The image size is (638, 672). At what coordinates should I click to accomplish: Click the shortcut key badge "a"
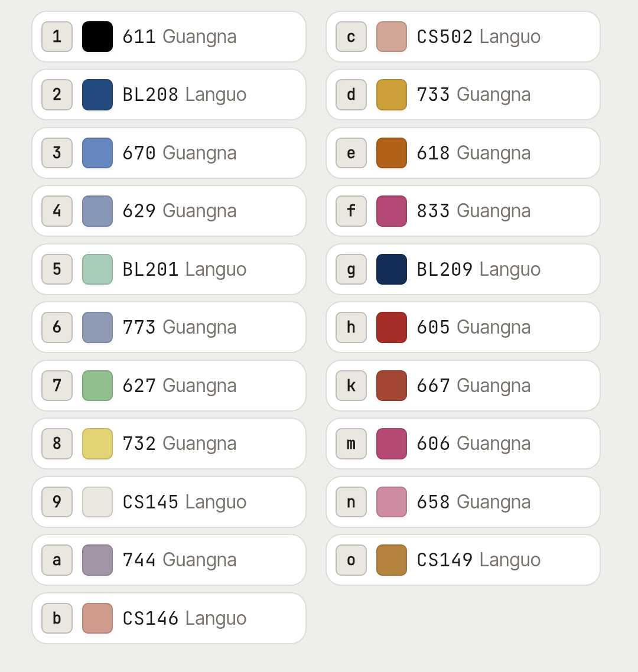57,560
